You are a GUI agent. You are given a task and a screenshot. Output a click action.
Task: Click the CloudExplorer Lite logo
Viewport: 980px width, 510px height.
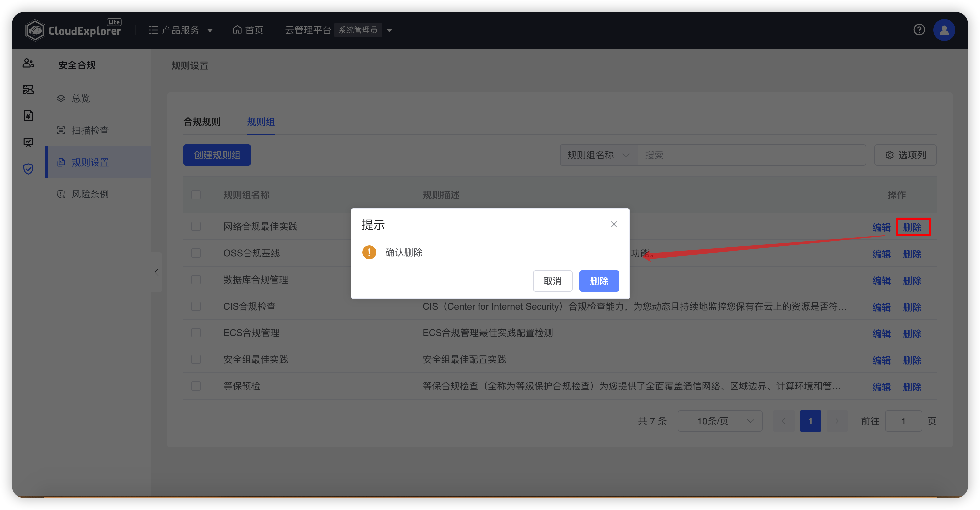click(73, 30)
